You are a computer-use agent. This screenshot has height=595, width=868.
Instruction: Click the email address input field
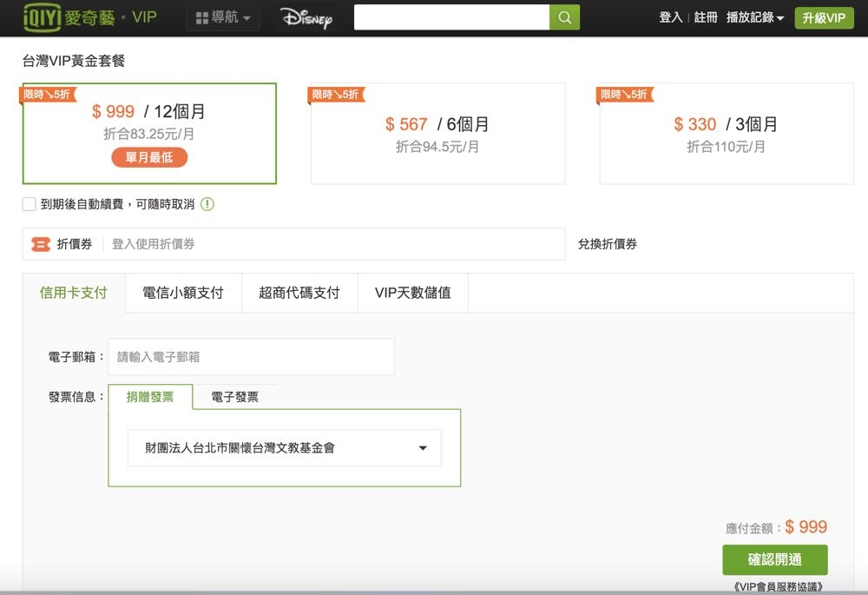click(x=251, y=357)
